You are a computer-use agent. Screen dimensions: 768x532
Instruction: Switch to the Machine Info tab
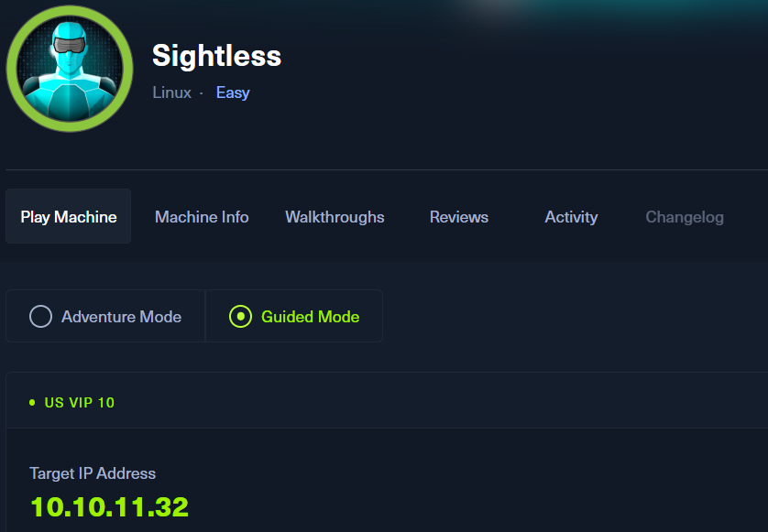click(x=202, y=217)
